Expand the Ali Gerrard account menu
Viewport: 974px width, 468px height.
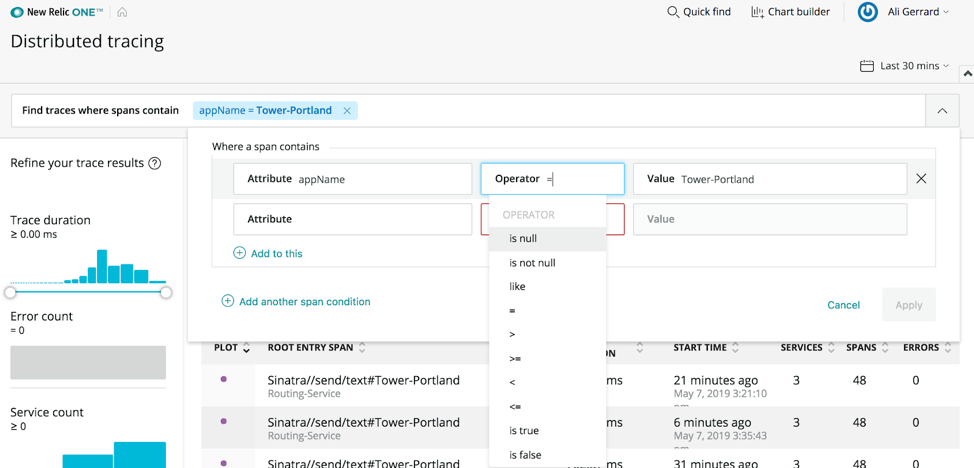pyautogui.click(x=919, y=12)
